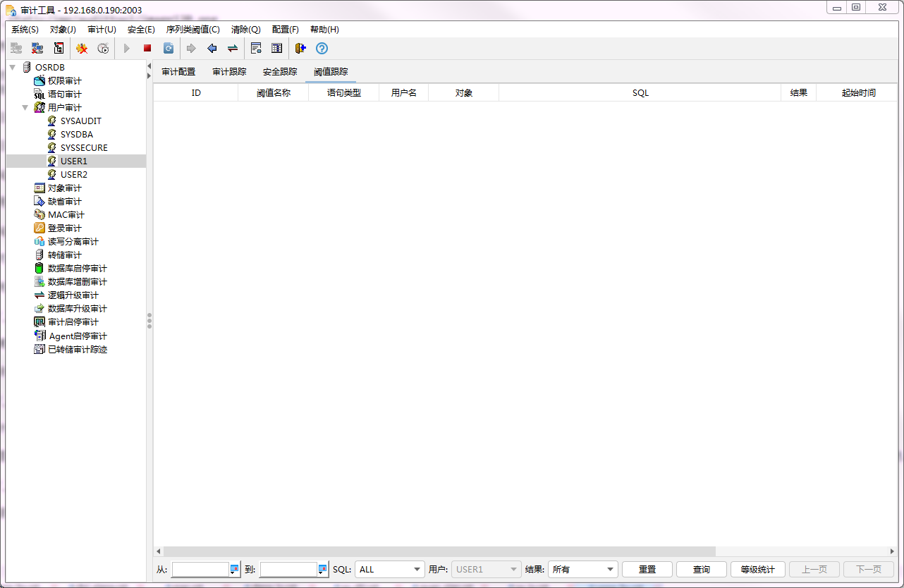Select SYSDBA in the user audit tree
904x588 pixels.
point(76,135)
